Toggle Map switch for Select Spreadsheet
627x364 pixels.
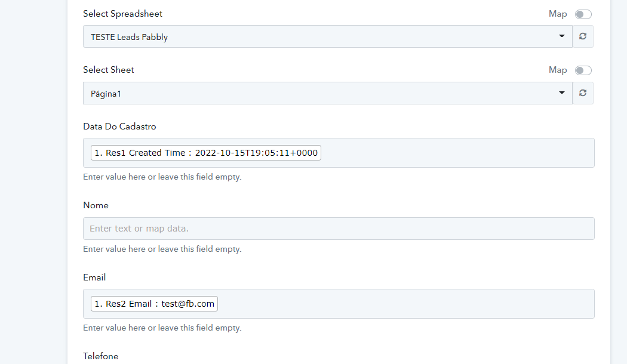pos(583,14)
